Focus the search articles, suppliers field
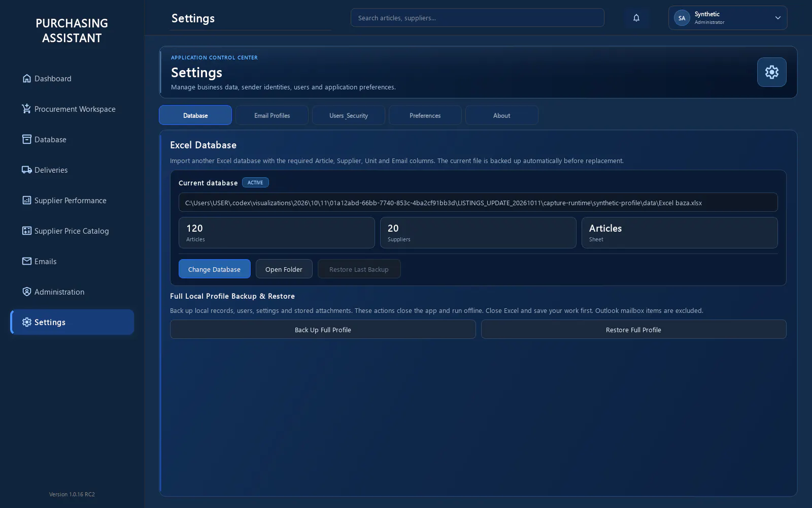This screenshot has width=812, height=508. point(478,18)
